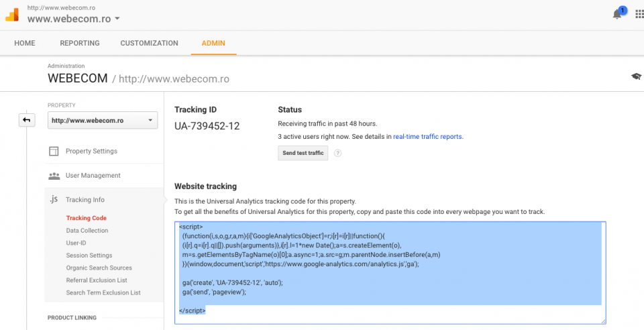The image size is (644, 330).
Task: Click the question mark beside Send test traffic
Action: pos(338,153)
